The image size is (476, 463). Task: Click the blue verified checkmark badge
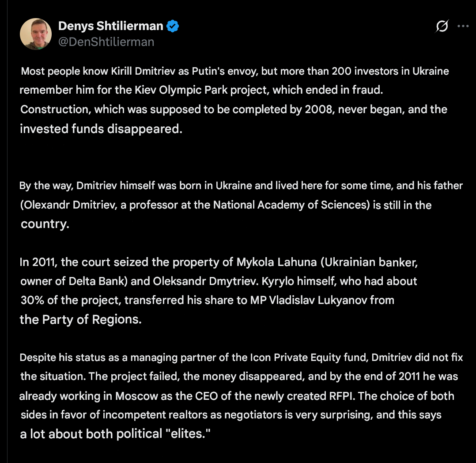pos(173,26)
